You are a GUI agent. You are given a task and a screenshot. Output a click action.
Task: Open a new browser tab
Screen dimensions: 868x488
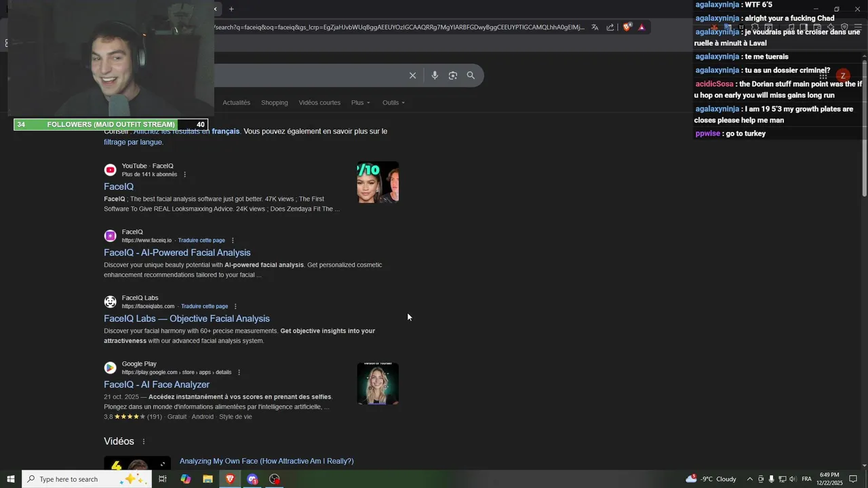pyautogui.click(x=231, y=9)
